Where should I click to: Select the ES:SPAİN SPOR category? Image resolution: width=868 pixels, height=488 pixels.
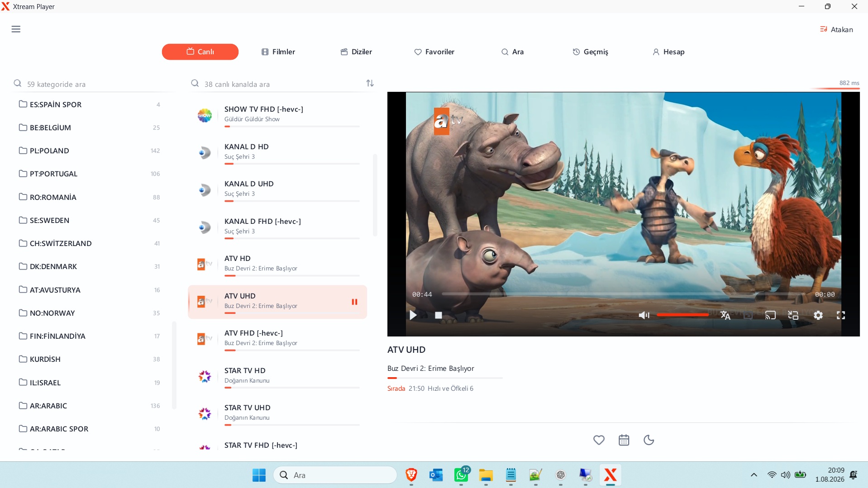pos(90,104)
